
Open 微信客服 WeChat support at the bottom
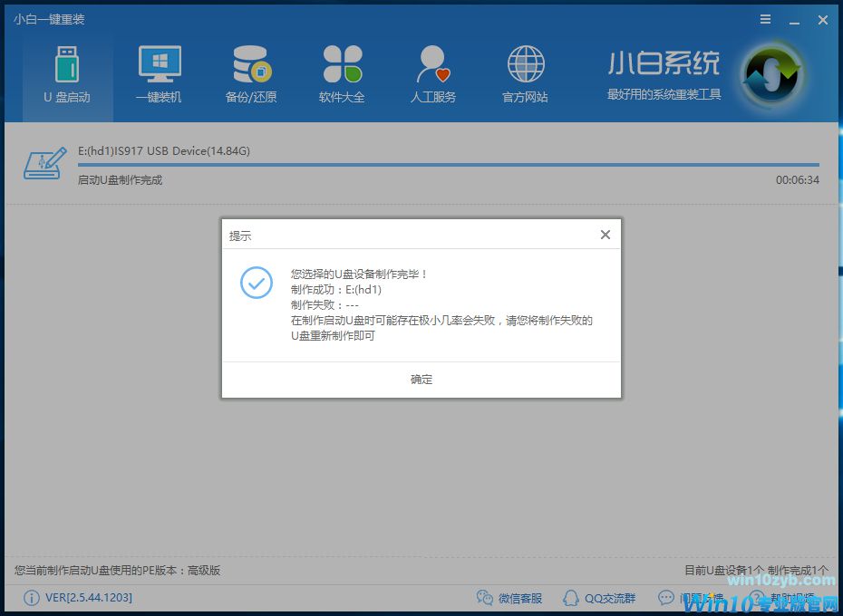(509, 598)
